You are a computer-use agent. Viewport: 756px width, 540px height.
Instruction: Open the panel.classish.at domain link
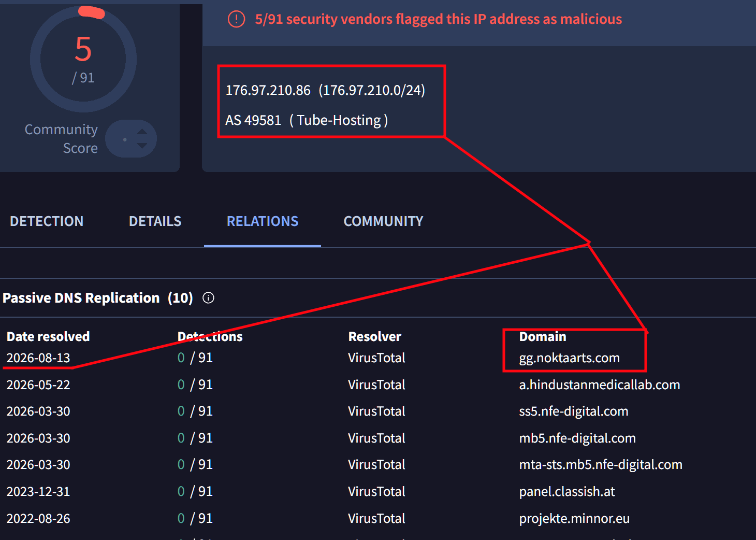tap(566, 492)
